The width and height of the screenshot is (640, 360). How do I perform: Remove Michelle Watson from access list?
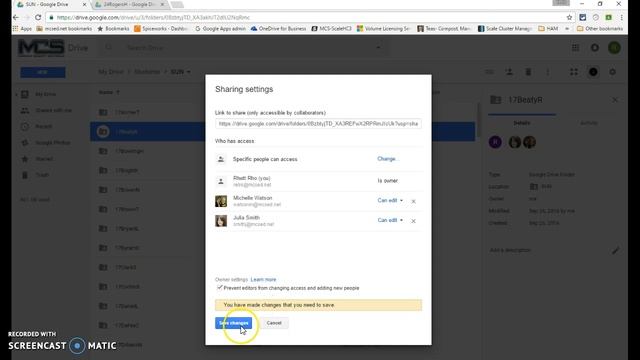pyautogui.click(x=413, y=201)
